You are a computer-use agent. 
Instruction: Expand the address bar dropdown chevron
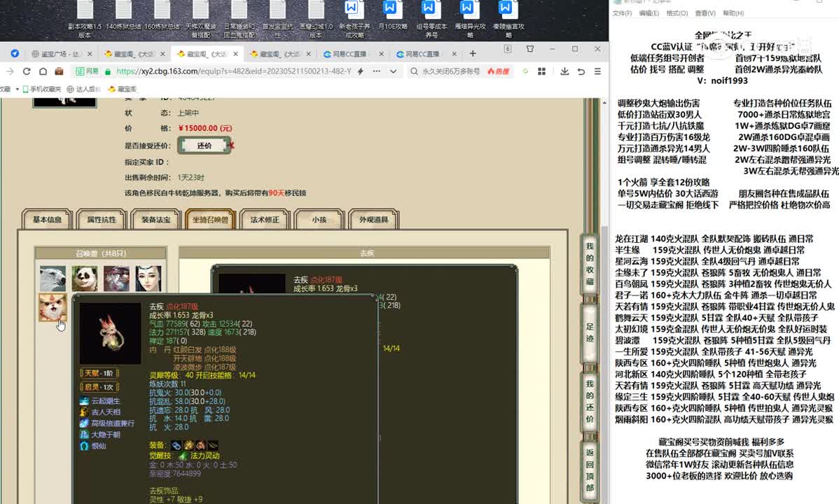click(392, 71)
